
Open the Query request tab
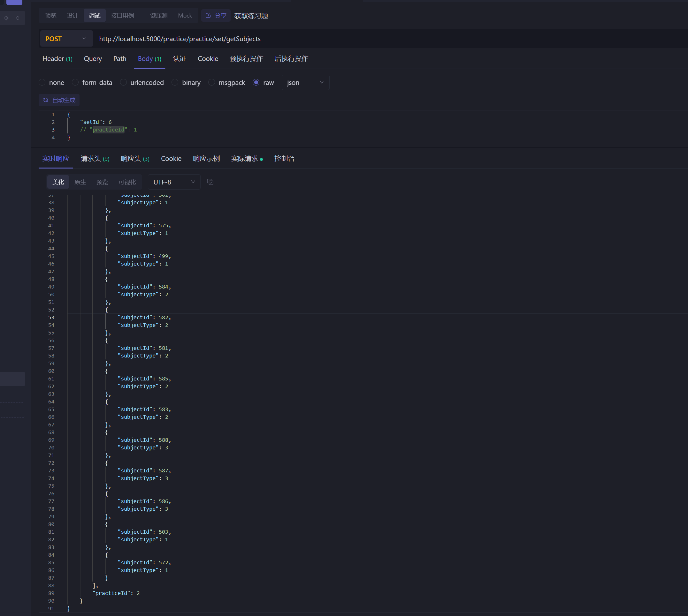(x=93, y=59)
